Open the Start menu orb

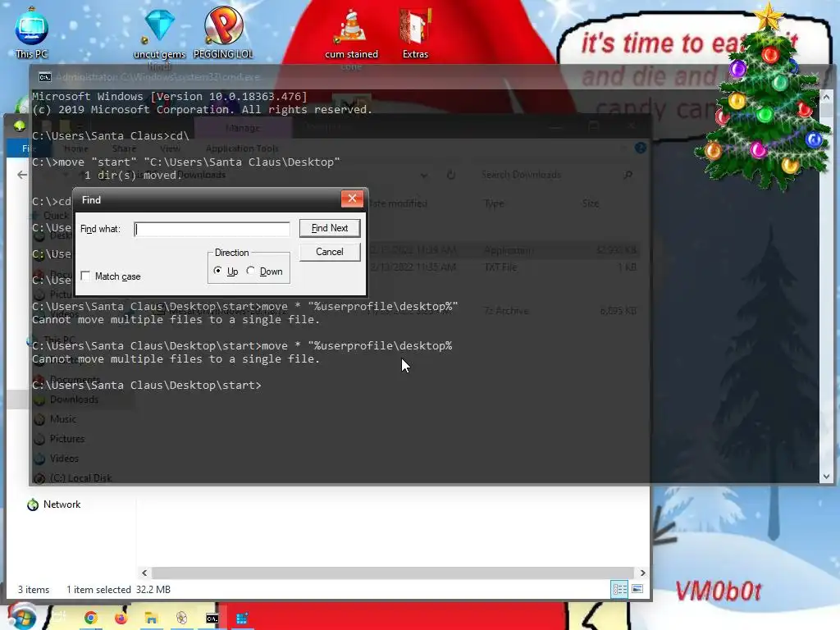[21, 617]
